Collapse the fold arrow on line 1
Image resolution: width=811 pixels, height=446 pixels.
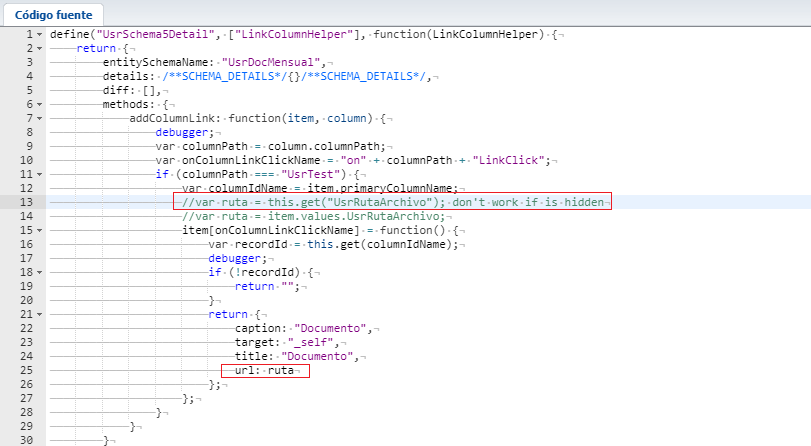[39, 35]
